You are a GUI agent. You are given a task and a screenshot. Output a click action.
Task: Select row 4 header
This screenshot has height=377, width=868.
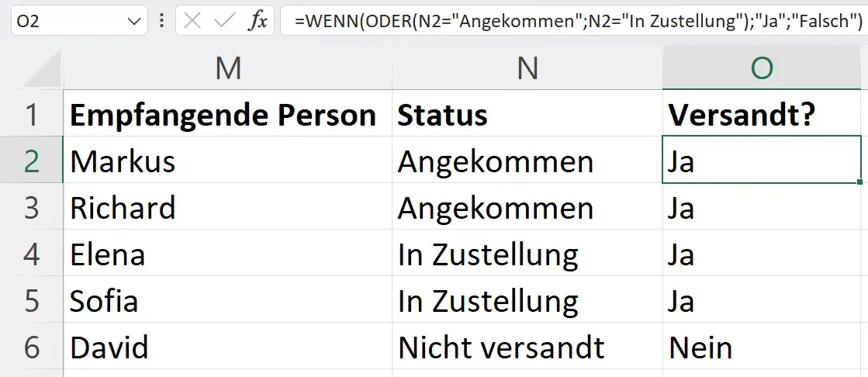pyautogui.click(x=31, y=254)
